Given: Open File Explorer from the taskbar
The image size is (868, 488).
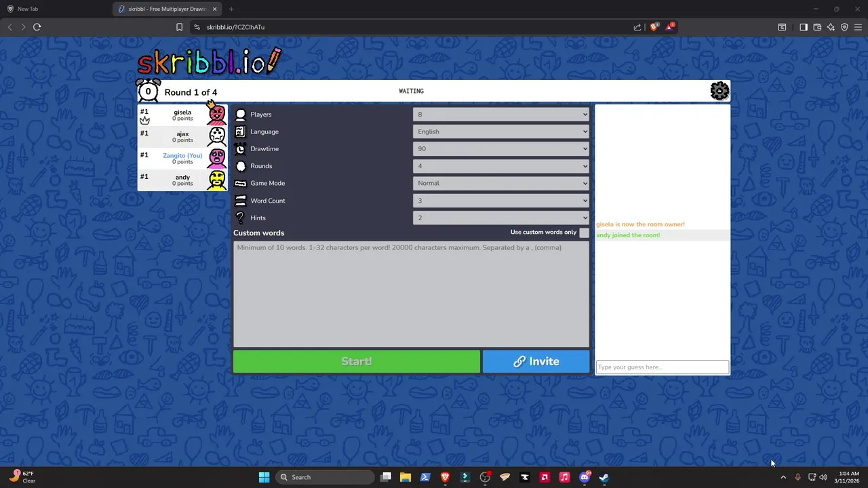Looking at the screenshot, I should (x=406, y=477).
